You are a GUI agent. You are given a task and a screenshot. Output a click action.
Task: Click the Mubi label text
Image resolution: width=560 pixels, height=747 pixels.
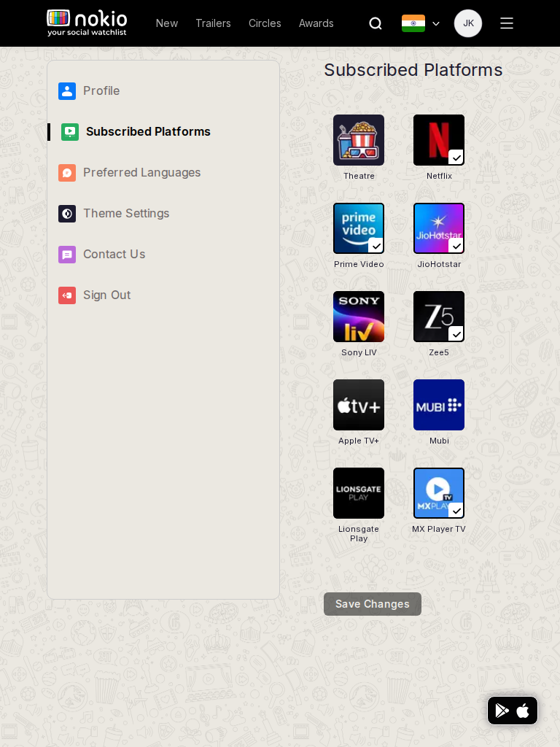(439, 441)
